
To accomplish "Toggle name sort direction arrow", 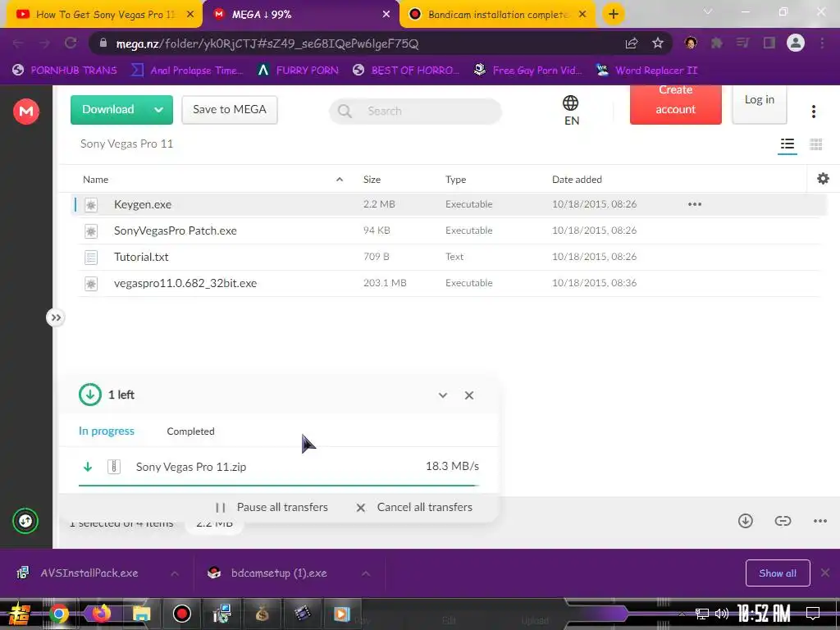I will 339,180.
